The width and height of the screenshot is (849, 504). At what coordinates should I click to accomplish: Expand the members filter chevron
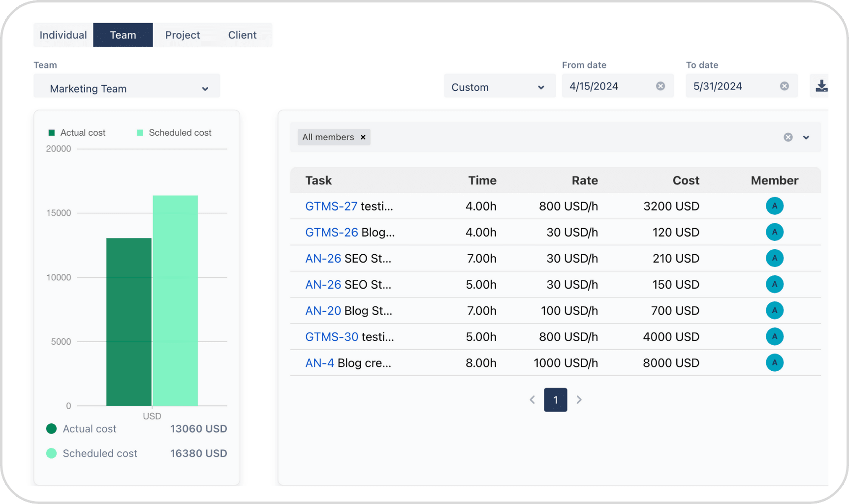(x=806, y=137)
